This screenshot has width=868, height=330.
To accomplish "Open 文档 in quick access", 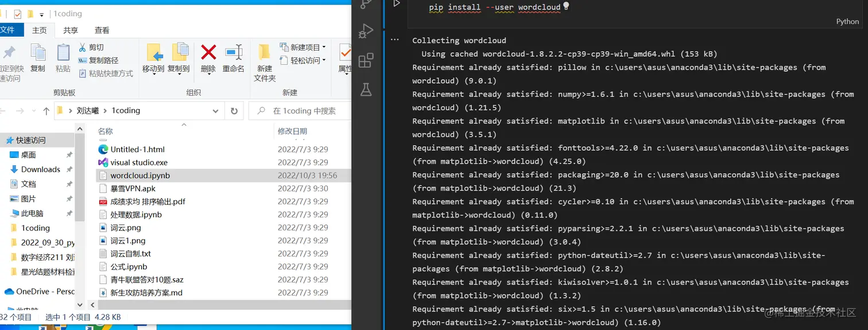I will [29, 184].
